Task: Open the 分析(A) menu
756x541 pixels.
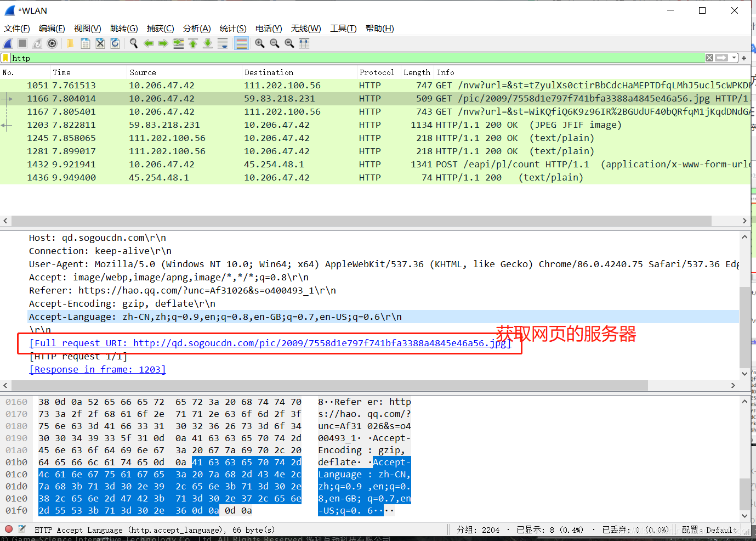Action: click(197, 29)
